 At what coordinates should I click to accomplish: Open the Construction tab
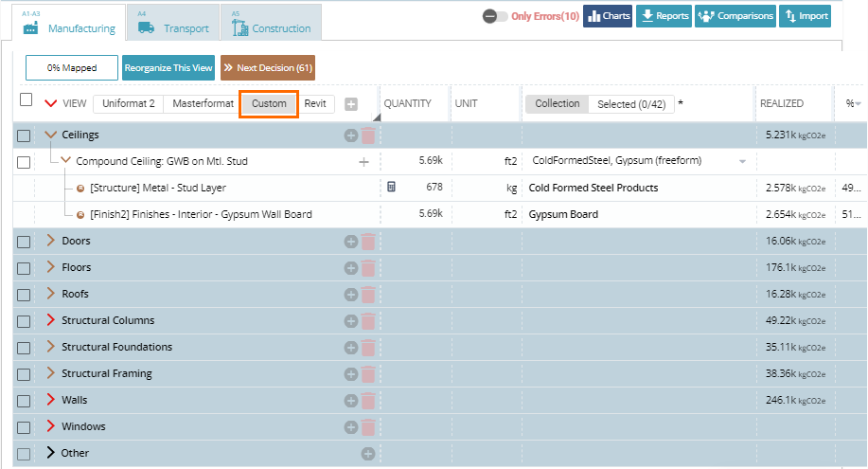click(x=271, y=24)
